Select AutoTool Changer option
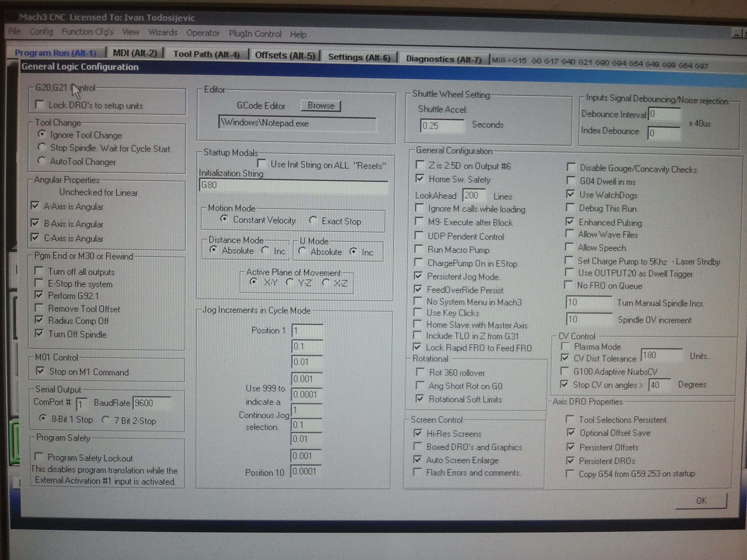Image resolution: width=747 pixels, height=560 pixels. point(41,161)
